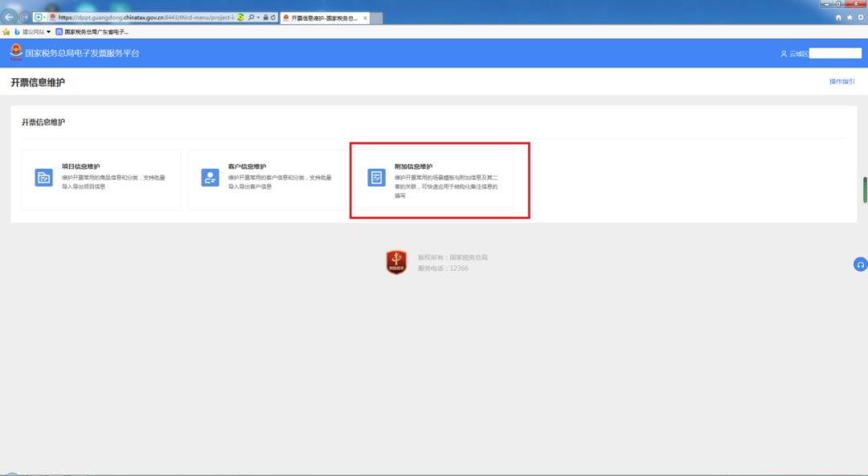The image size is (868, 476).
Task: Click the compatibility view icon in address bar
Action: tap(39, 17)
